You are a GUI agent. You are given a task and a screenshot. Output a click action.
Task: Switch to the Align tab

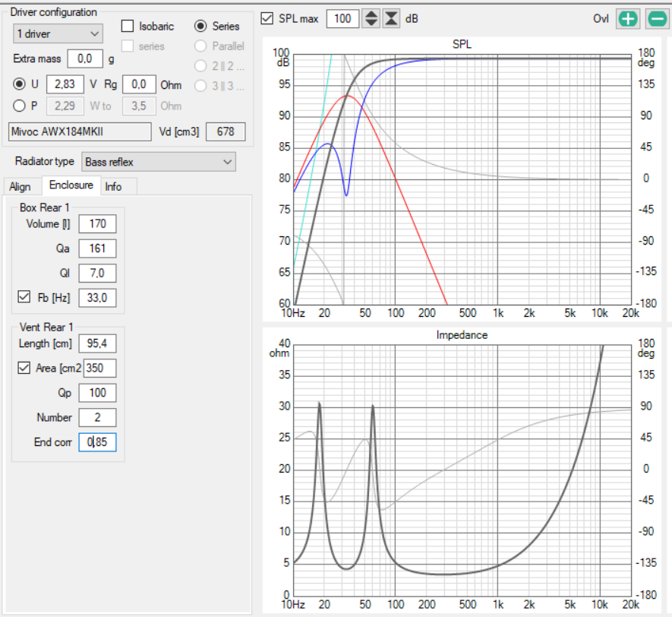pyautogui.click(x=21, y=187)
